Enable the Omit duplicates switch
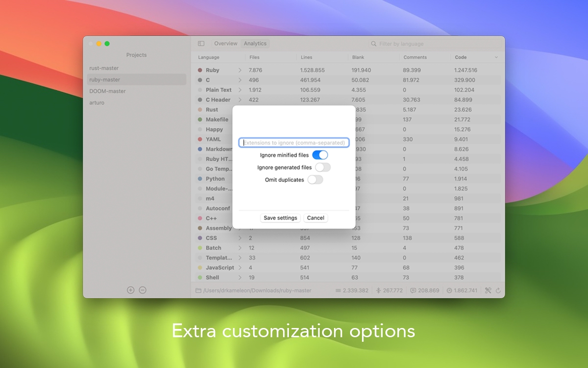This screenshot has width=588, height=368. tap(316, 180)
